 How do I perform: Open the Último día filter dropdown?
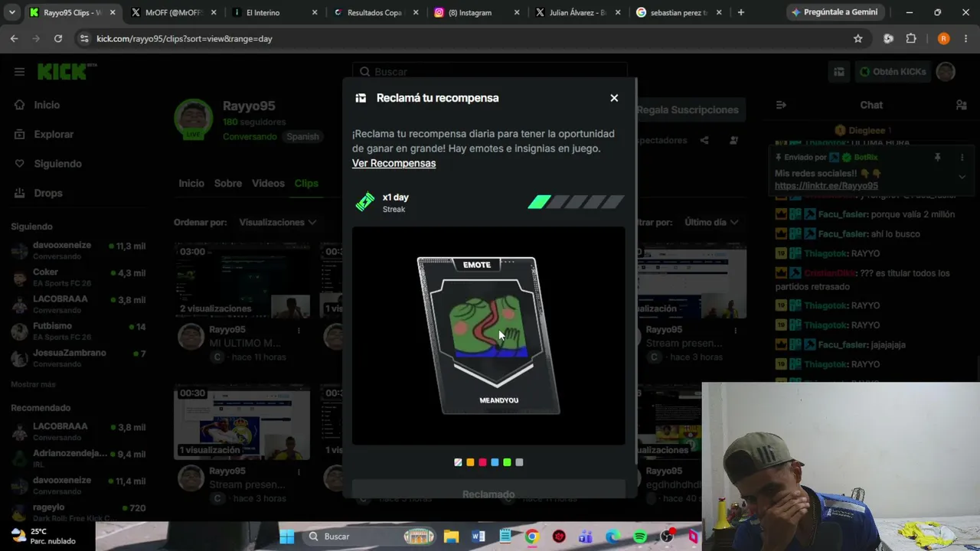pos(711,222)
